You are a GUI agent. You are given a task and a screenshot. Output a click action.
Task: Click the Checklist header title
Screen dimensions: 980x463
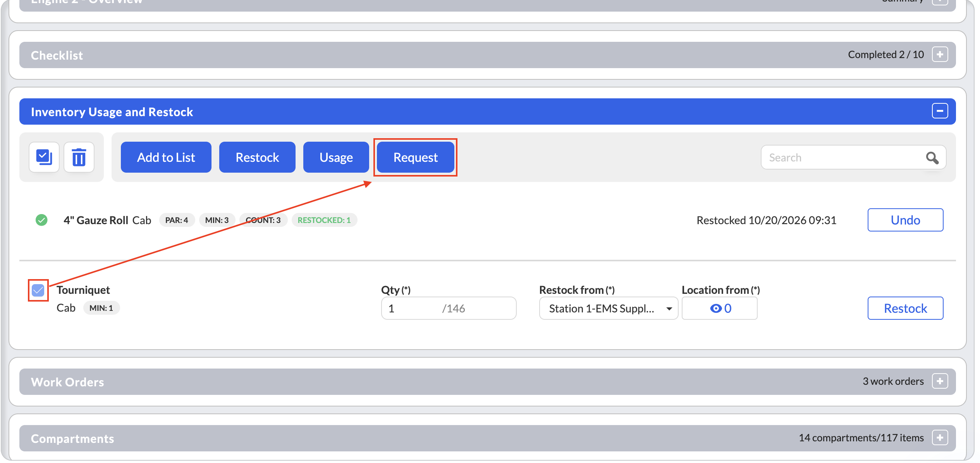point(57,55)
